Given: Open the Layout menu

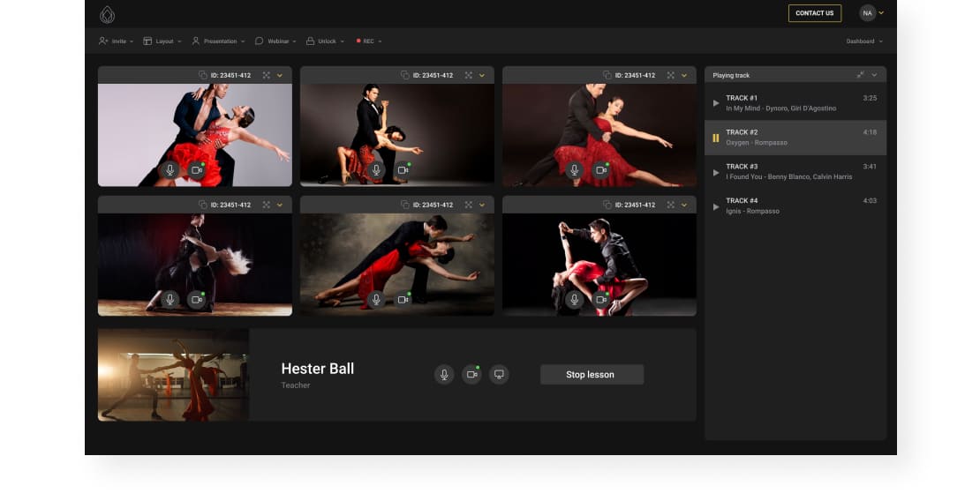Looking at the screenshot, I should (162, 41).
